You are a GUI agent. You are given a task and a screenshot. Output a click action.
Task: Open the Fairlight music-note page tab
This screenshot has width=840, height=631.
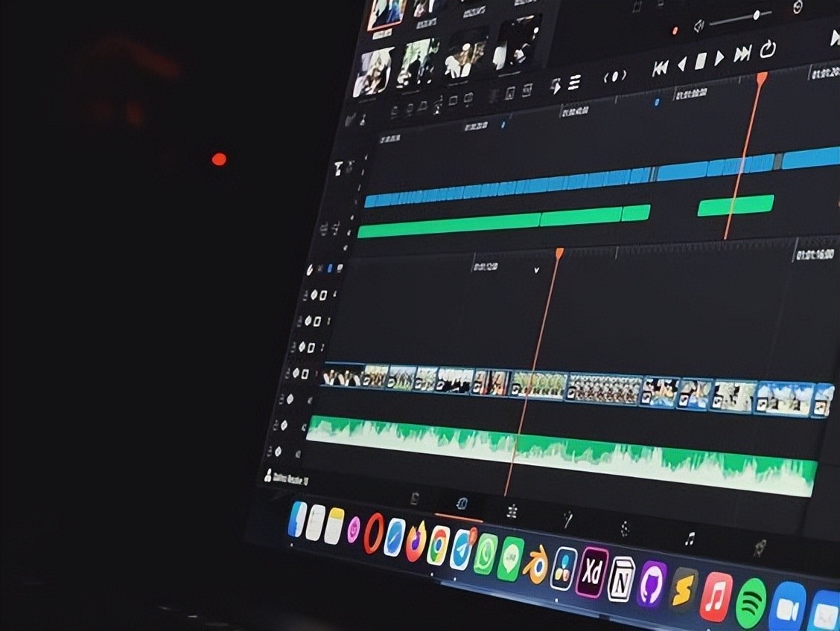point(690,537)
